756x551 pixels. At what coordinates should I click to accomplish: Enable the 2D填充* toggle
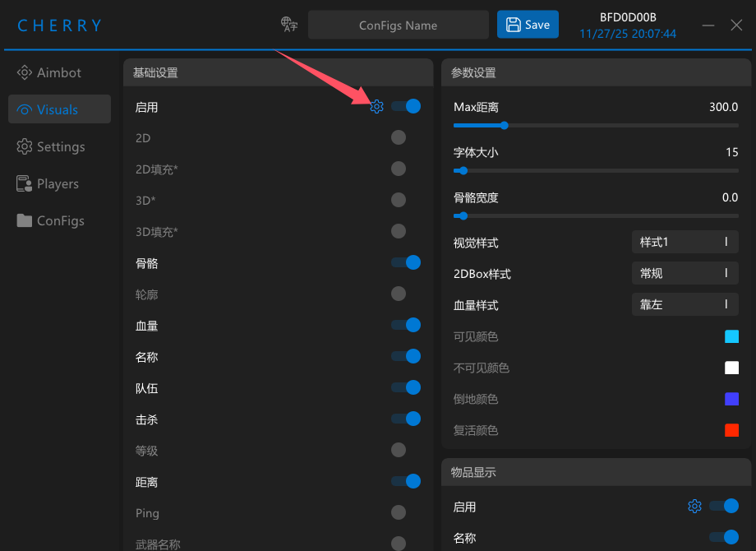pos(399,169)
